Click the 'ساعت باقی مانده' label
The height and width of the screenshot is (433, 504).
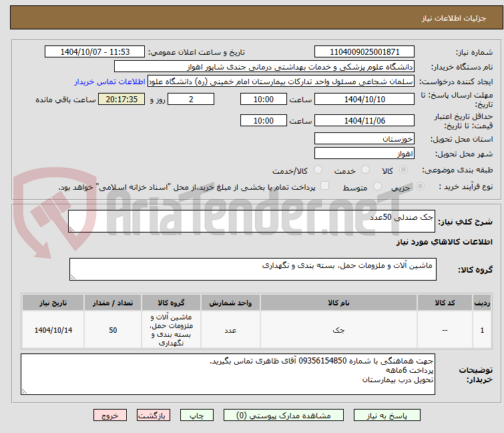(65, 100)
